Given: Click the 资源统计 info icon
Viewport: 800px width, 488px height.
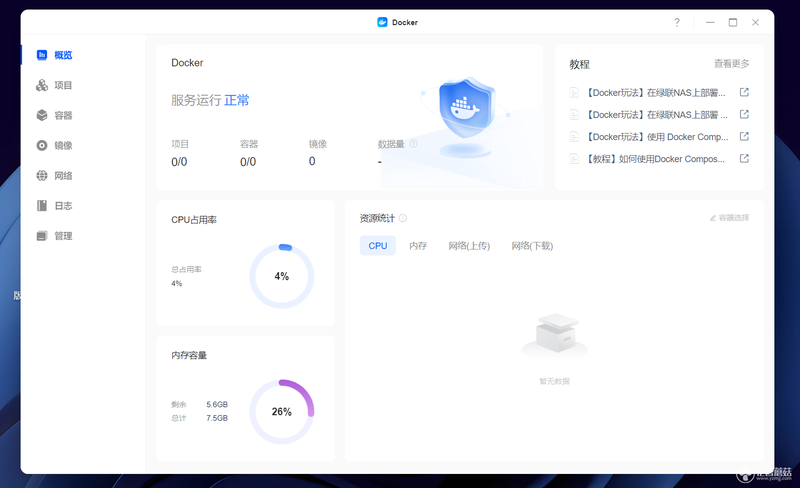Looking at the screenshot, I should [x=403, y=218].
